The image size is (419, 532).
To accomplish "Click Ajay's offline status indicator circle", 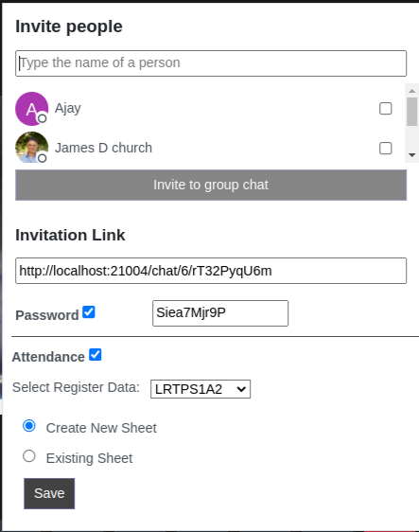I will coord(42,118).
